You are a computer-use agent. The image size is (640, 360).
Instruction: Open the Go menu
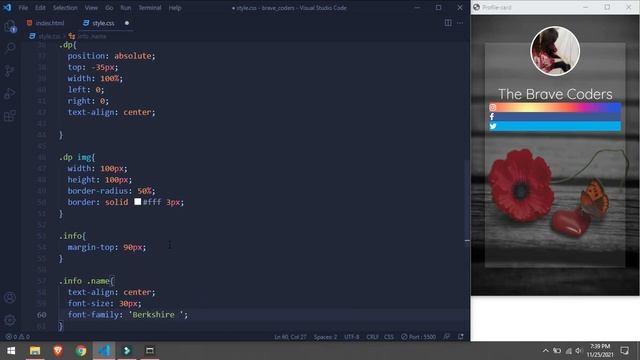(109, 8)
